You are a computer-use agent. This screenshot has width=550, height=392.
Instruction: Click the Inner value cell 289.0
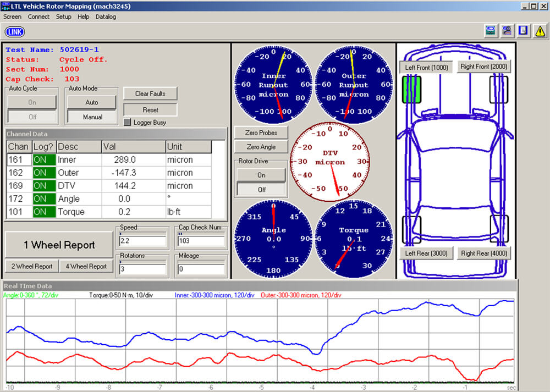134,159
